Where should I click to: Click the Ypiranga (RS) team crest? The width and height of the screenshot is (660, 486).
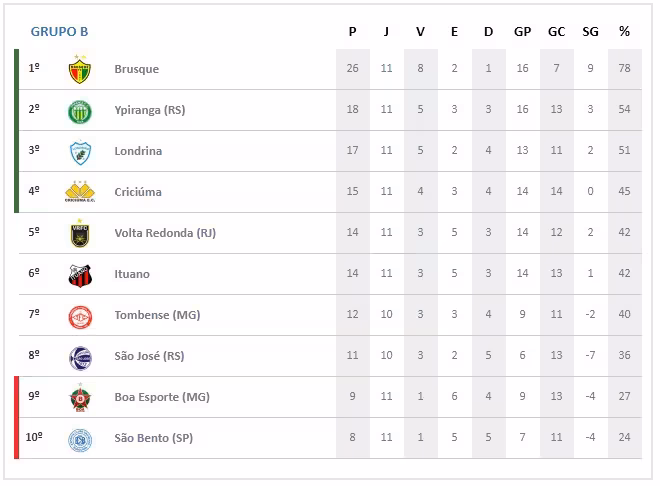[79, 111]
